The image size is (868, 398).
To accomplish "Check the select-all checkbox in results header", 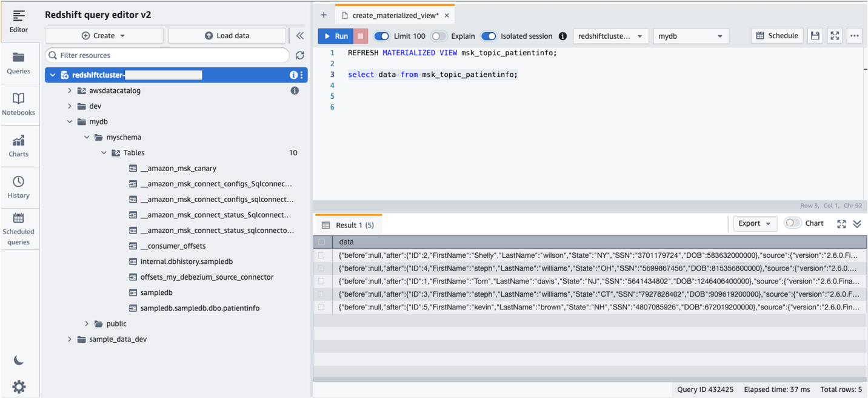I will pyautogui.click(x=322, y=242).
